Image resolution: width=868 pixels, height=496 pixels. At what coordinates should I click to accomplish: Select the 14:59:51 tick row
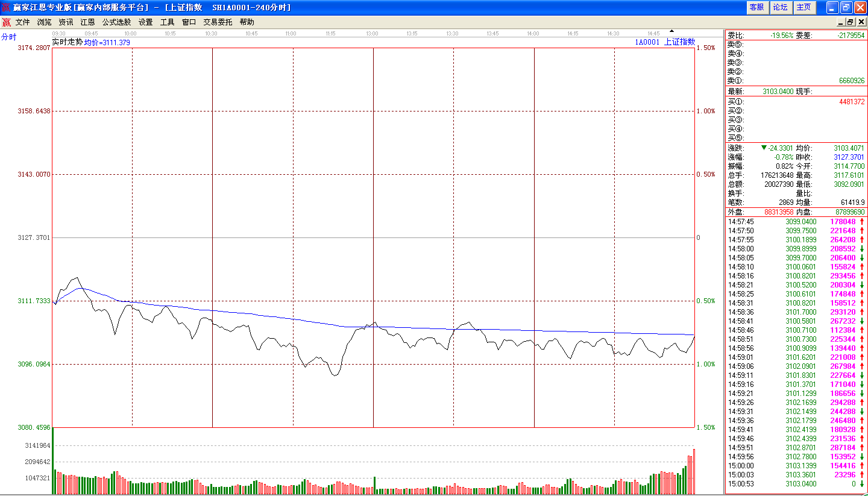[x=796, y=448]
